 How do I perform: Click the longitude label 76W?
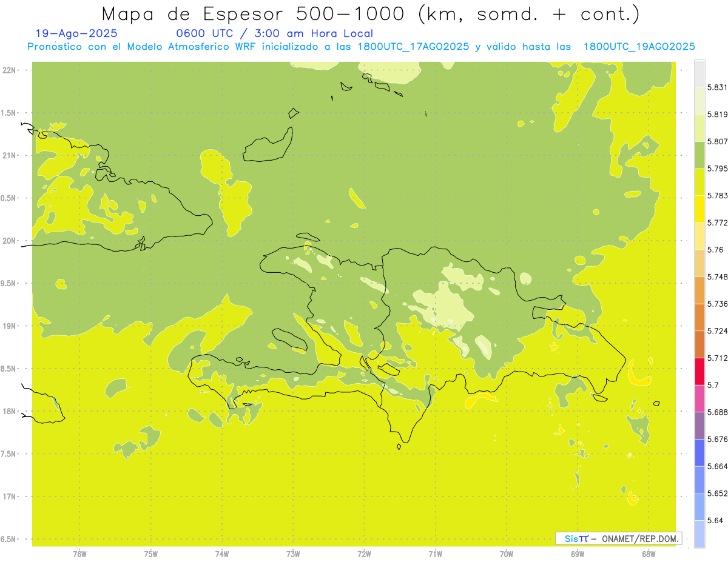click(x=79, y=554)
